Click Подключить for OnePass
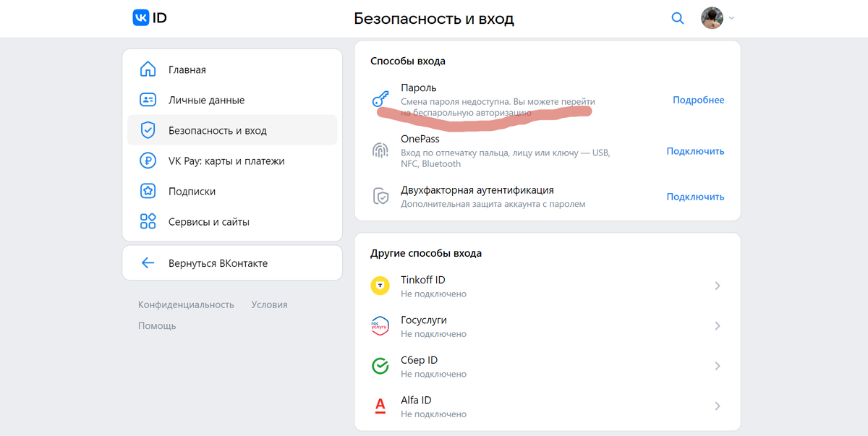 point(695,151)
